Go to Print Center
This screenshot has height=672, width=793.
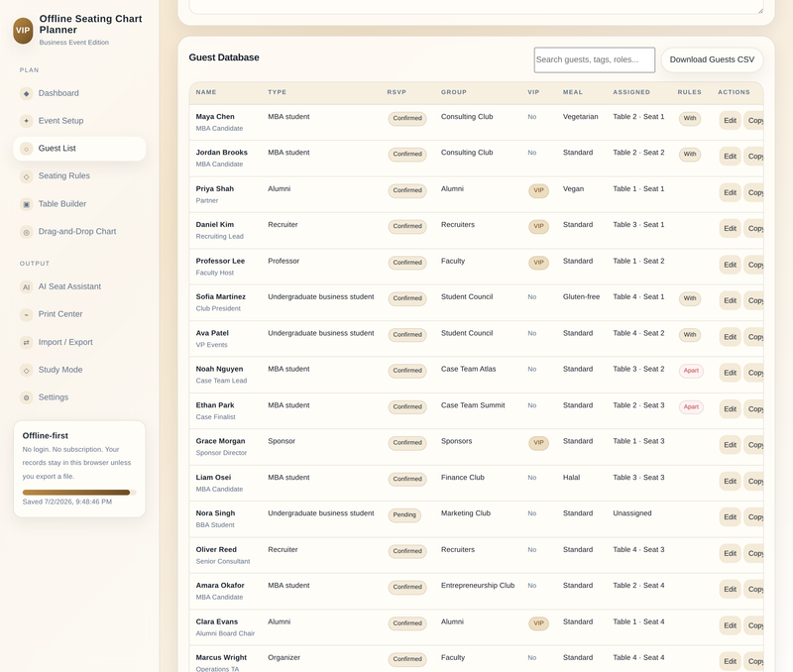click(79, 314)
